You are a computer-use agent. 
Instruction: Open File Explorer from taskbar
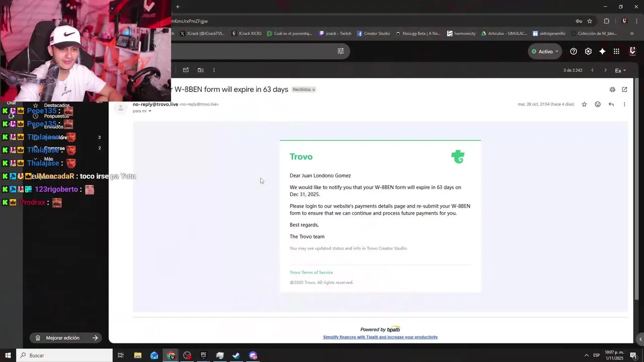tap(138, 355)
